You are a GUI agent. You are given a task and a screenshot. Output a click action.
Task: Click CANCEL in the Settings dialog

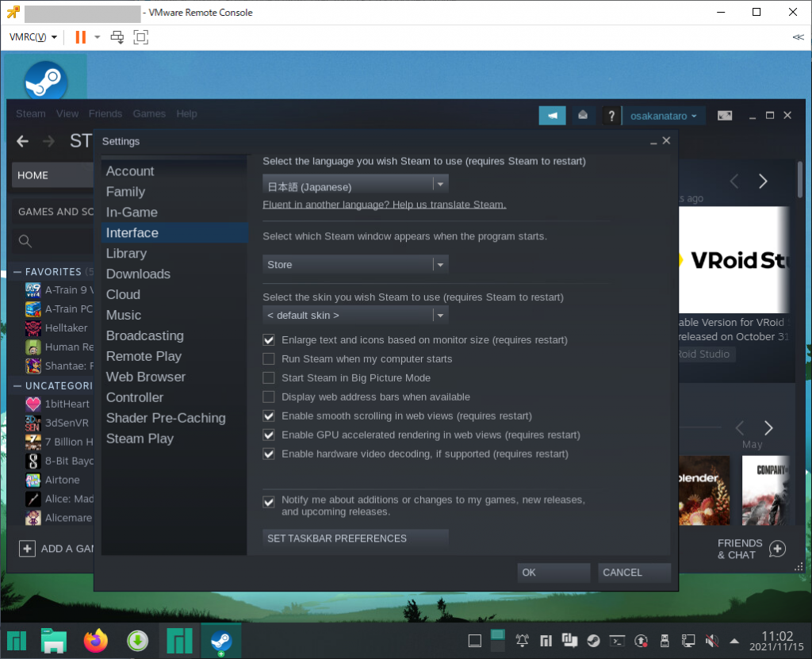point(634,573)
